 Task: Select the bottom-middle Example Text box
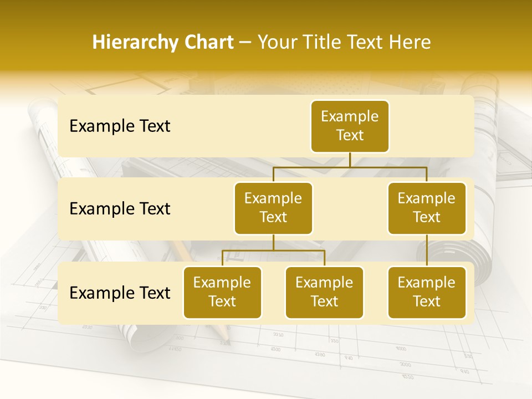point(324,293)
